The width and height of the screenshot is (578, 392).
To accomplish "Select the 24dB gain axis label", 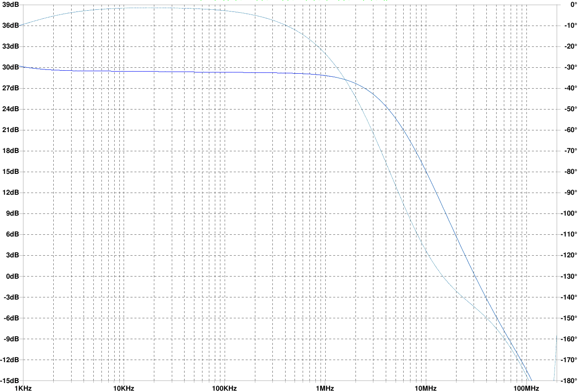I will 10,109.
